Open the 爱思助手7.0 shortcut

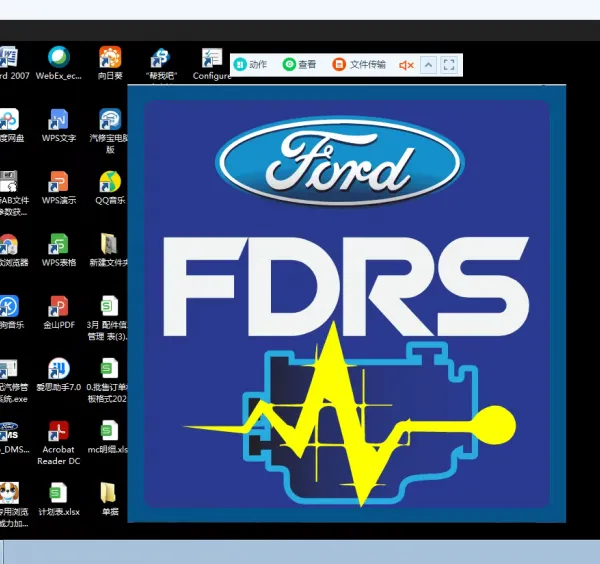(59, 375)
